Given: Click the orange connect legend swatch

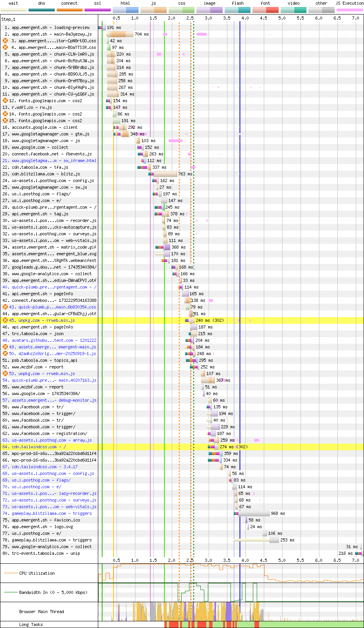Looking at the screenshot, I should tap(69, 10).
